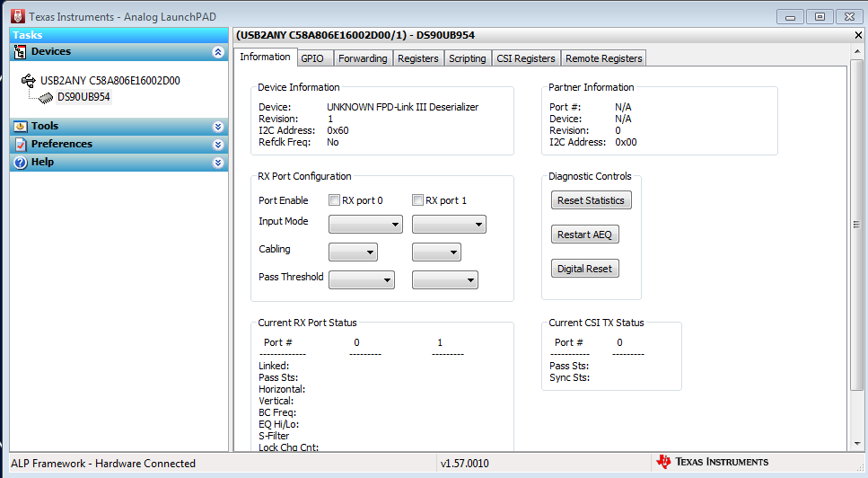The width and height of the screenshot is (868, 478).
Task: Click the 'Sync Sts:' label
Action: coord(570,377)
